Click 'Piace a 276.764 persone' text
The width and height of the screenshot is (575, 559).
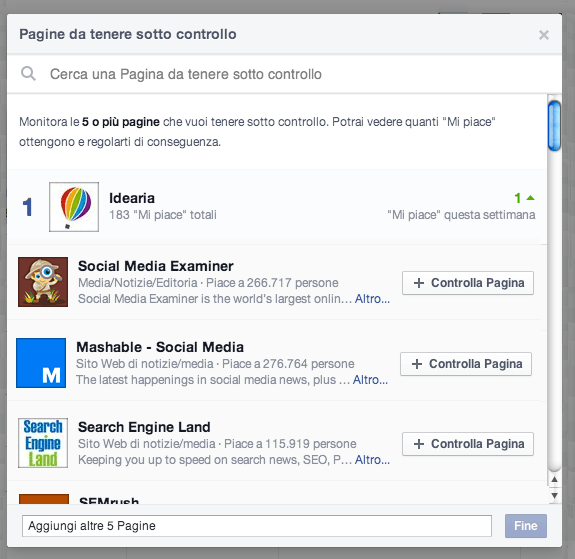[x=288, y=364]
